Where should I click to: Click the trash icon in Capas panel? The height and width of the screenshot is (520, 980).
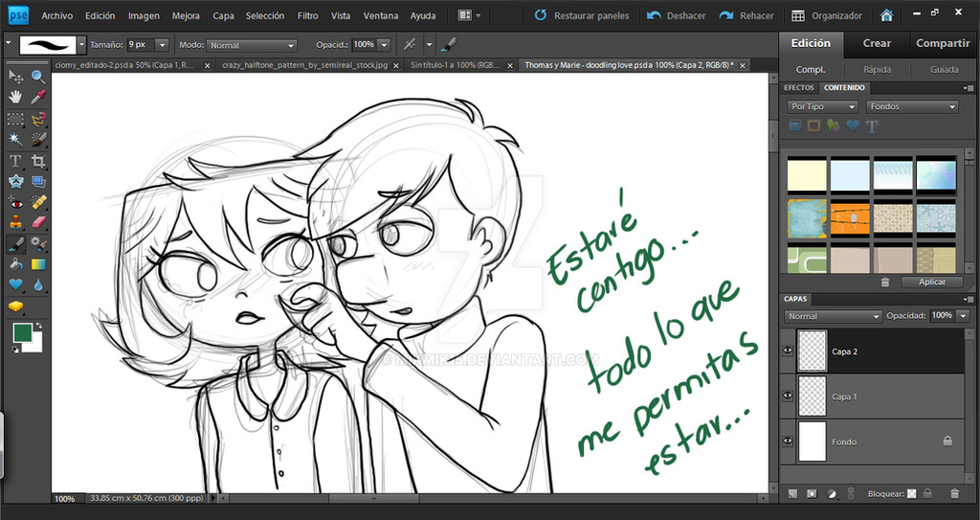pyautogui.click(x=954, y=494)
